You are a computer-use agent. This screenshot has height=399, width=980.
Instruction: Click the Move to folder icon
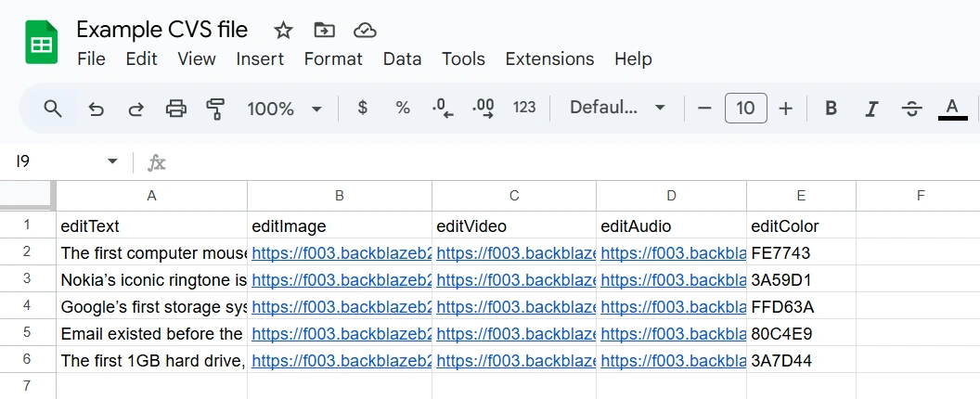click(324, 30)
